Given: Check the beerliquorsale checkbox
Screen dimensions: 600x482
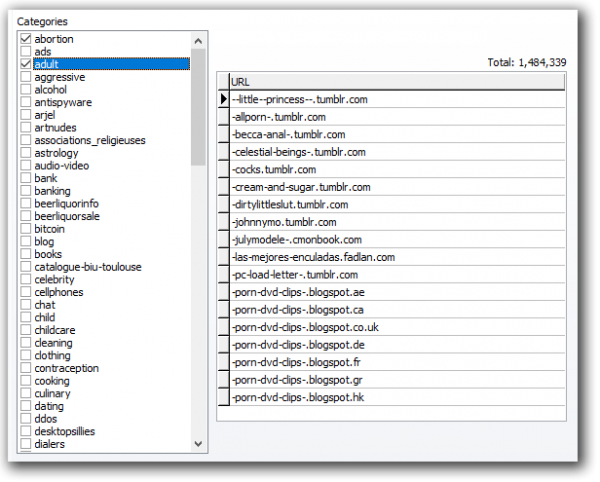Looking at the screenshot, I should 26,216.
